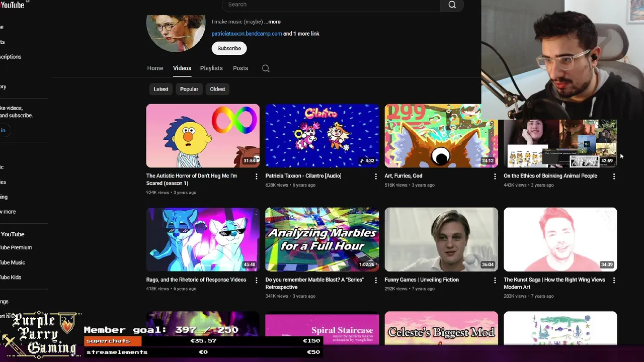Open the Art, Furries, God thumbnail

point(441,136)
